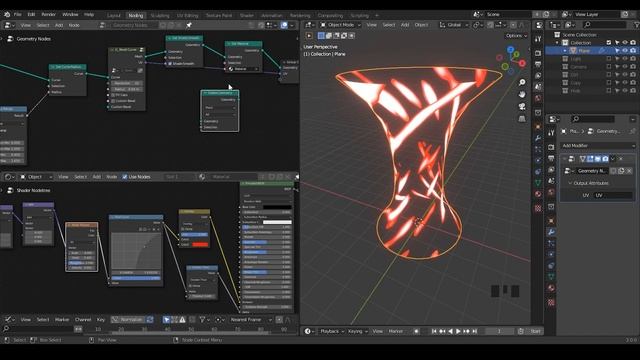The image size is (640, 360).
Task: Click the overlay icon in geometry node editor header
Action: (284, 25)
